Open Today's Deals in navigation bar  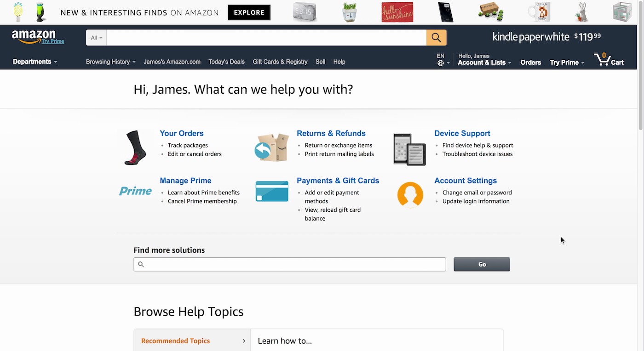(226, 62)
